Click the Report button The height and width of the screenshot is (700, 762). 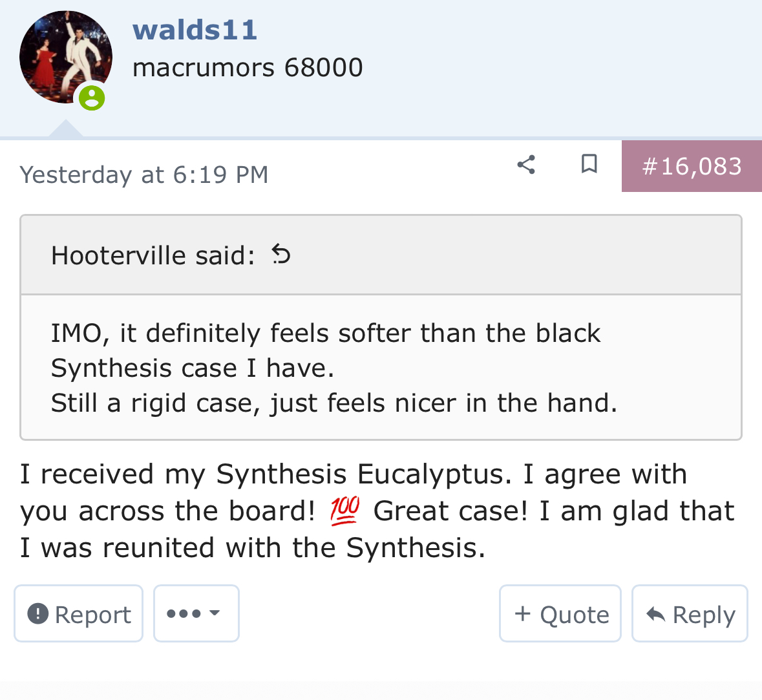pyautogui.click(x=79, y=613)
